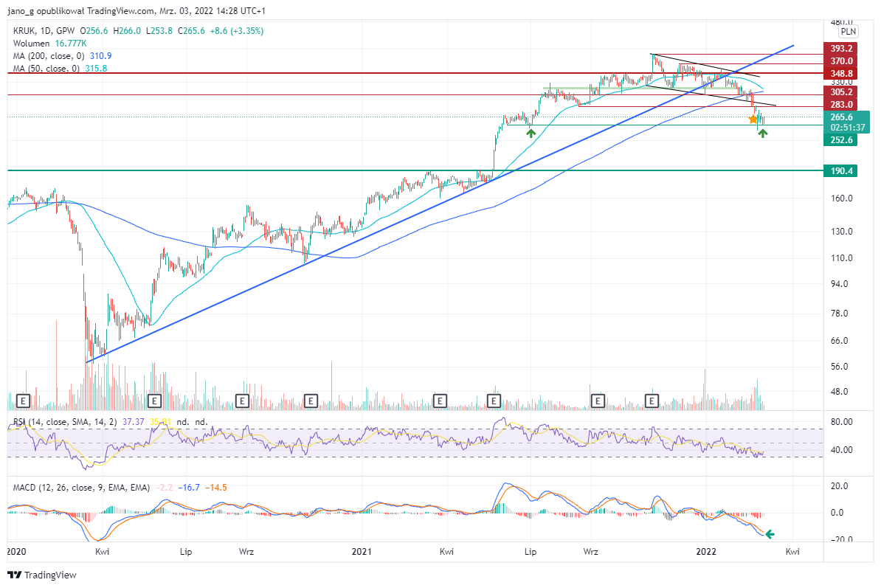Image resolution: width=881 pixels, height=588 pixels.
Task: Click the red 348.8 price label
Action: [x=840, y=74]
